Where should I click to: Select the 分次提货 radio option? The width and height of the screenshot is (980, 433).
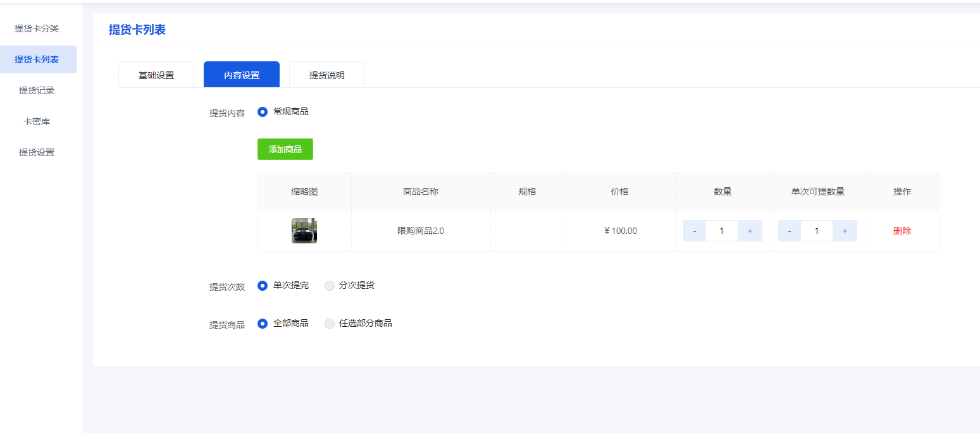(x=329, y=285)
